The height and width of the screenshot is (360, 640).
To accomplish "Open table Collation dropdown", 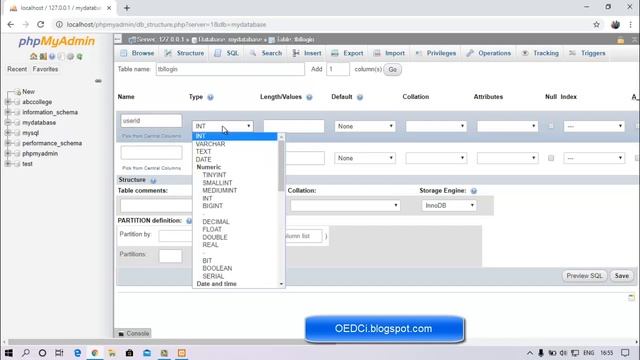I will [345, 205].
